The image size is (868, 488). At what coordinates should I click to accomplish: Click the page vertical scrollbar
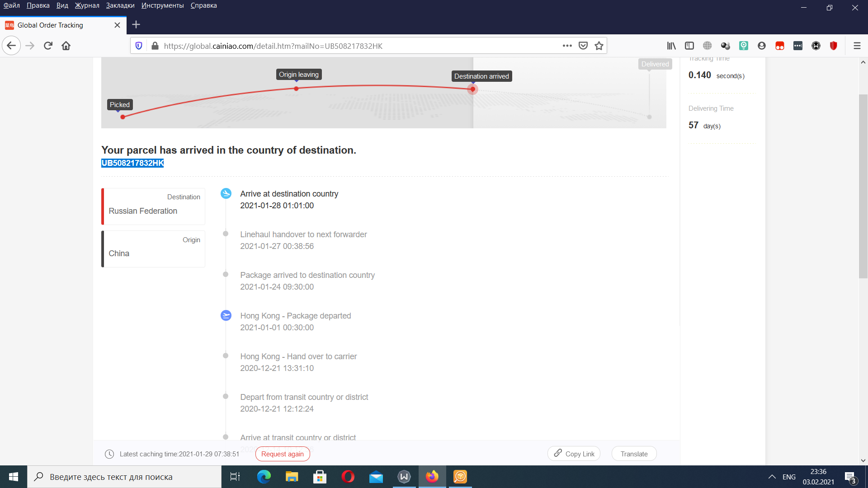(863, 186)
